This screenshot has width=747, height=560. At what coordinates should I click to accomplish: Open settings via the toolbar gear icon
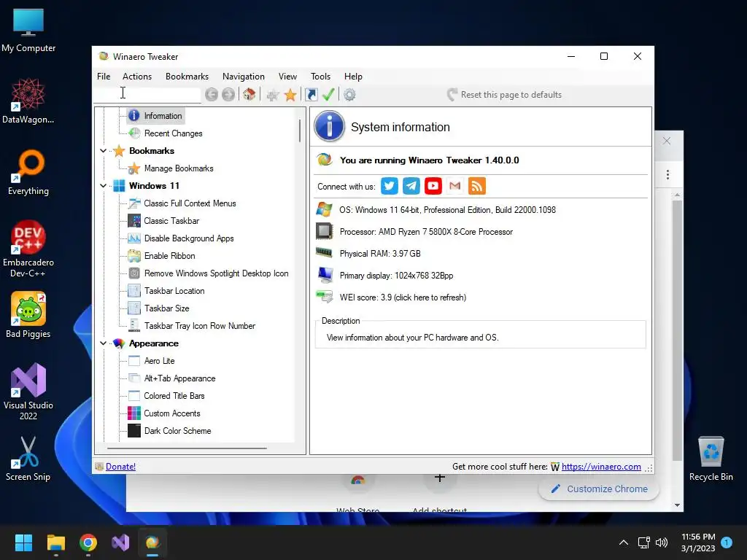(349, 95)
